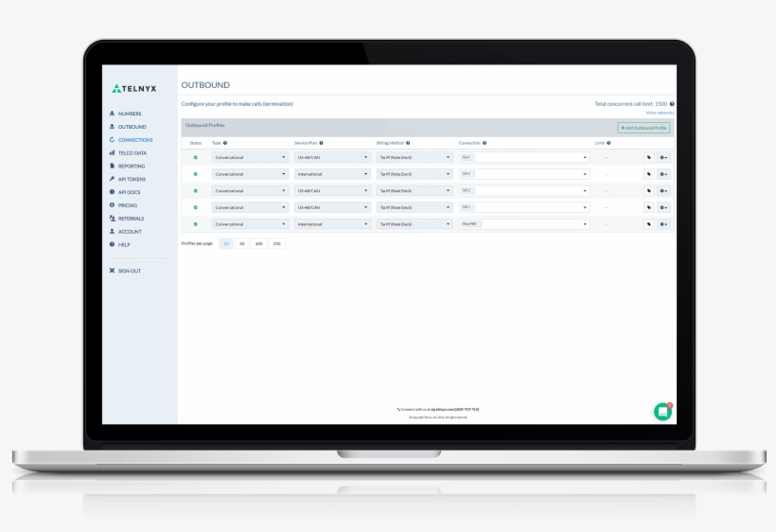Show 50 profiles per page
Image resolution: width=776 pixels, height=532 pixels.
coord(242,243)
